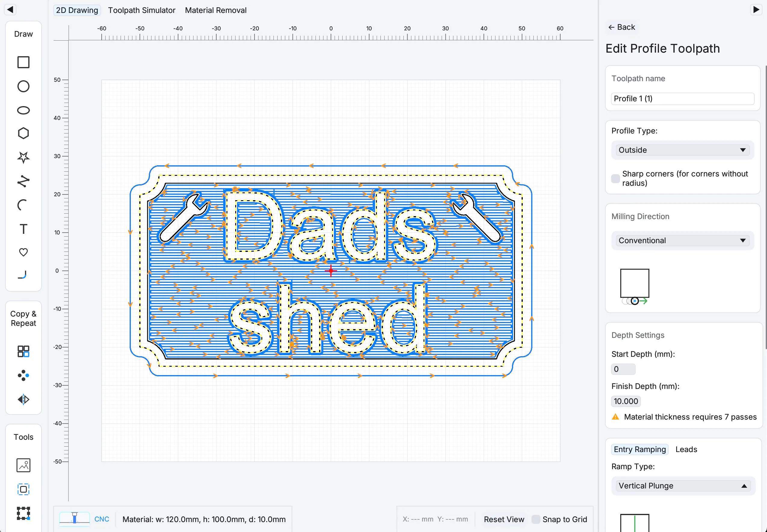Screen dimensions: 767x532
Task: Click the Tools section heading
Action: click(x=23, y=437)
